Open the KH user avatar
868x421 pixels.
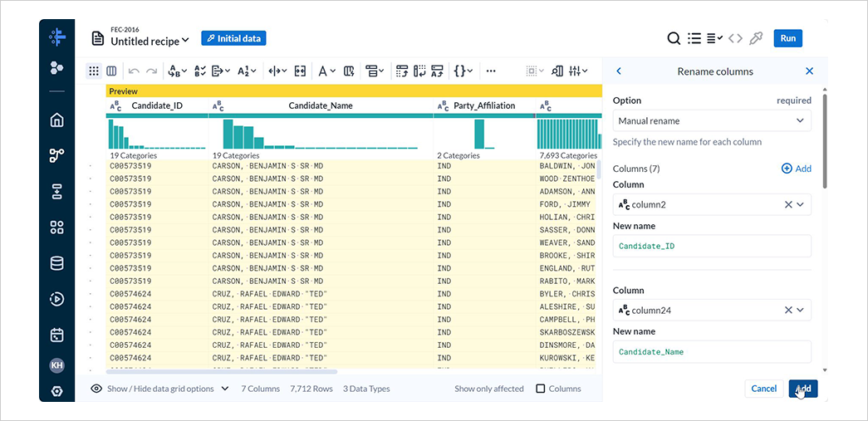[x=56, y=365]
